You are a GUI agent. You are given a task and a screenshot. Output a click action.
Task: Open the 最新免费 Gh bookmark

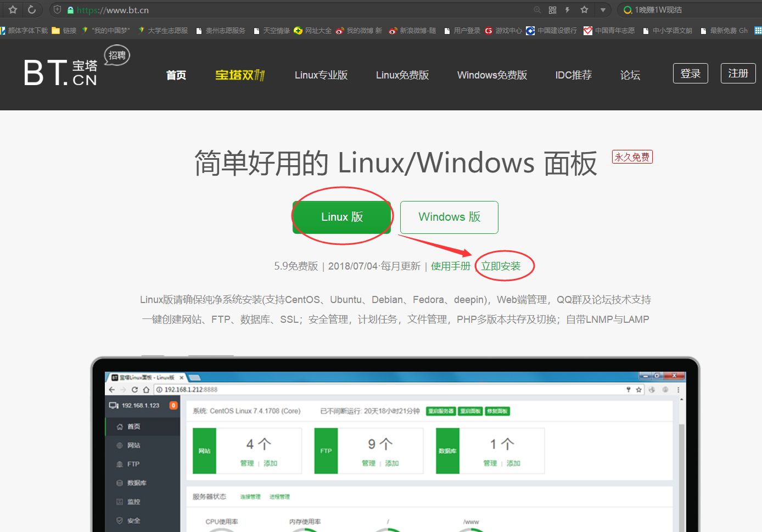pos(724,31)
